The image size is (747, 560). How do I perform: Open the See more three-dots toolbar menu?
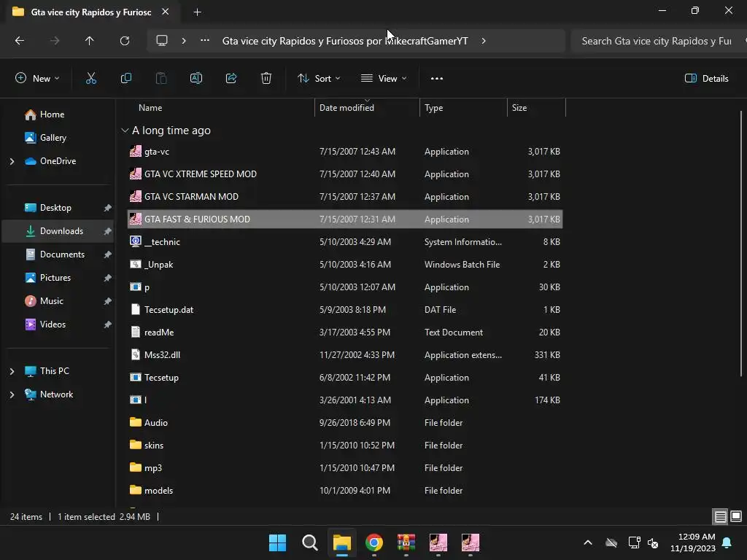(x=437, y=79)
